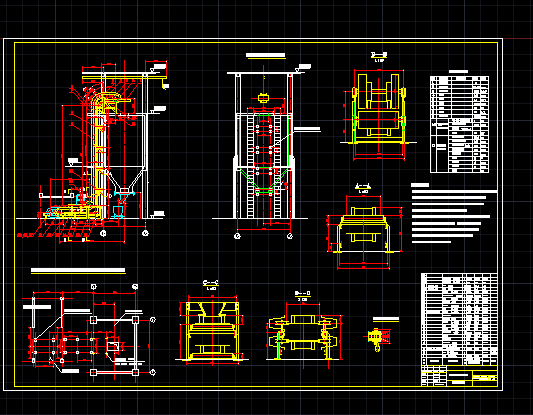Select the small yellow hoist hook detail
The height and width of the screenshot is (415, 533).
click(x=378, y=339)
